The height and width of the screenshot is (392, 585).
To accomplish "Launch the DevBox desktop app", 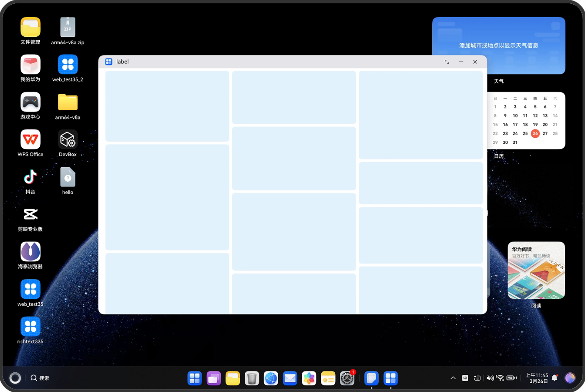I will [68, 139].
